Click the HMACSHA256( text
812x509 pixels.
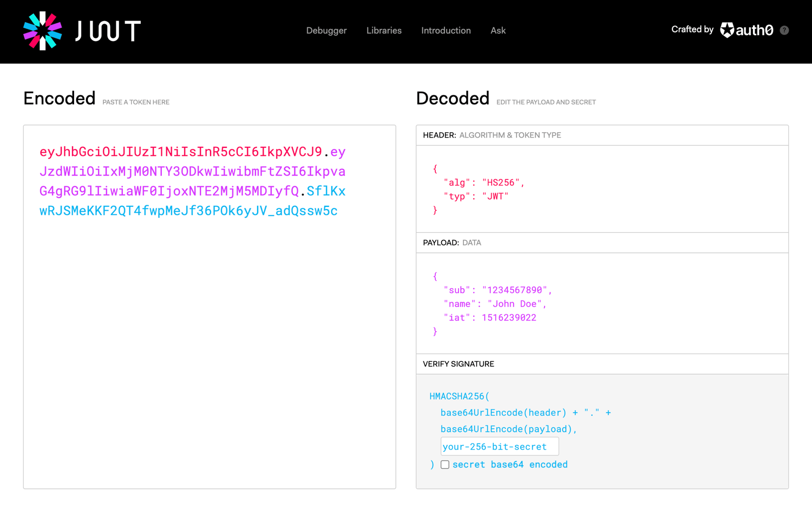click(x=459, y=396)
